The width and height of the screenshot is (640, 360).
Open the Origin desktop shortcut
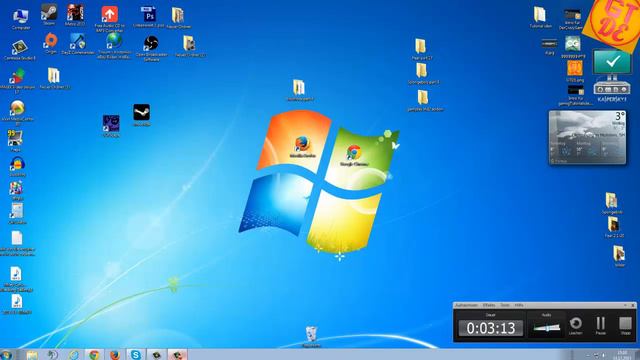(x=51, y=42)
